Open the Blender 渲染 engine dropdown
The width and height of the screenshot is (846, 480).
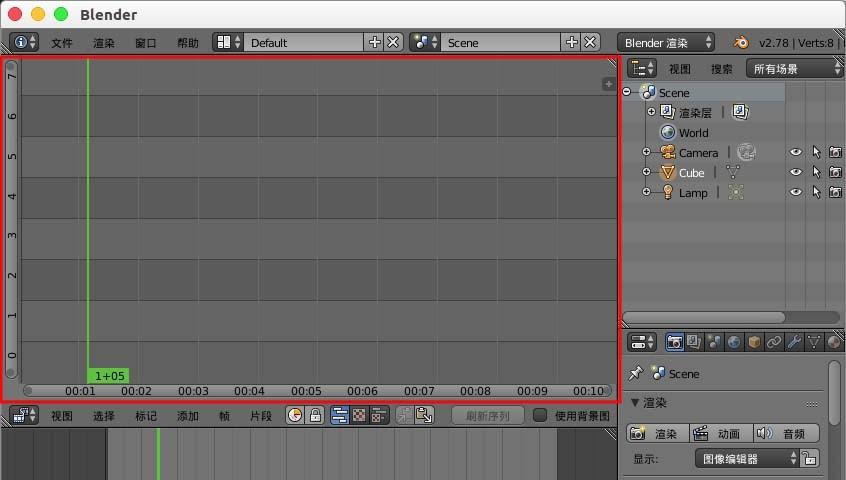[x=666, y=42]
